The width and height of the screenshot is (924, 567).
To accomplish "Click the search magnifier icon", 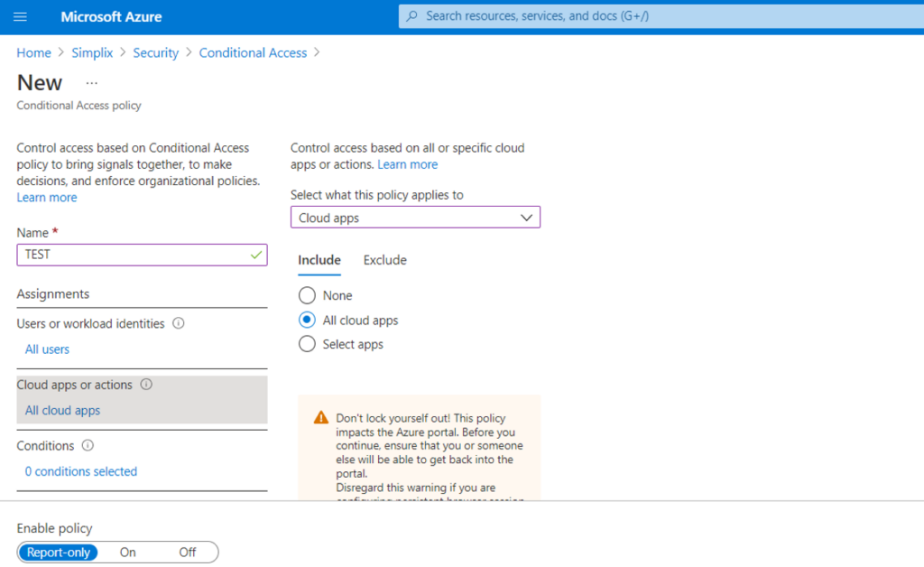I will (411, 16).
